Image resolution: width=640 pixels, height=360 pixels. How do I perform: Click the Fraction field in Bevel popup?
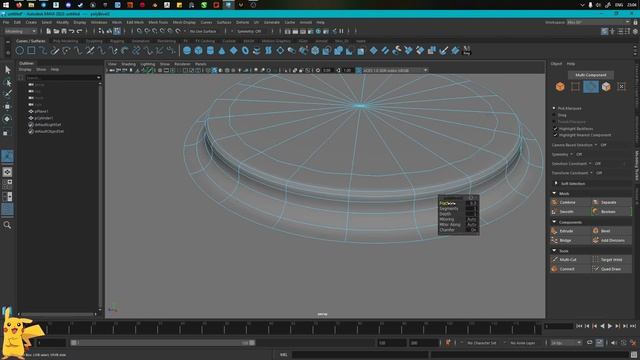click(472, 203)
